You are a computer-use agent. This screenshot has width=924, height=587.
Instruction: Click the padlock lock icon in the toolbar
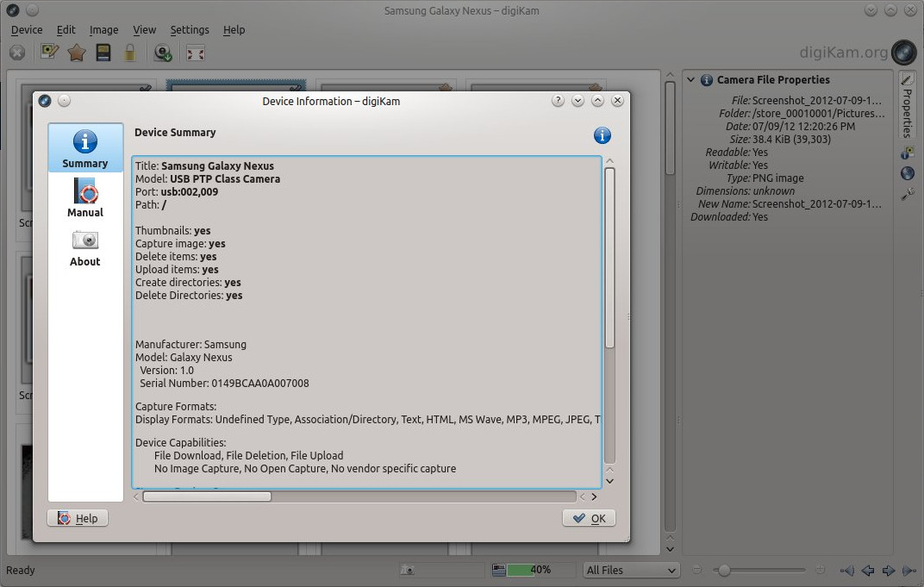pos(130,53)
